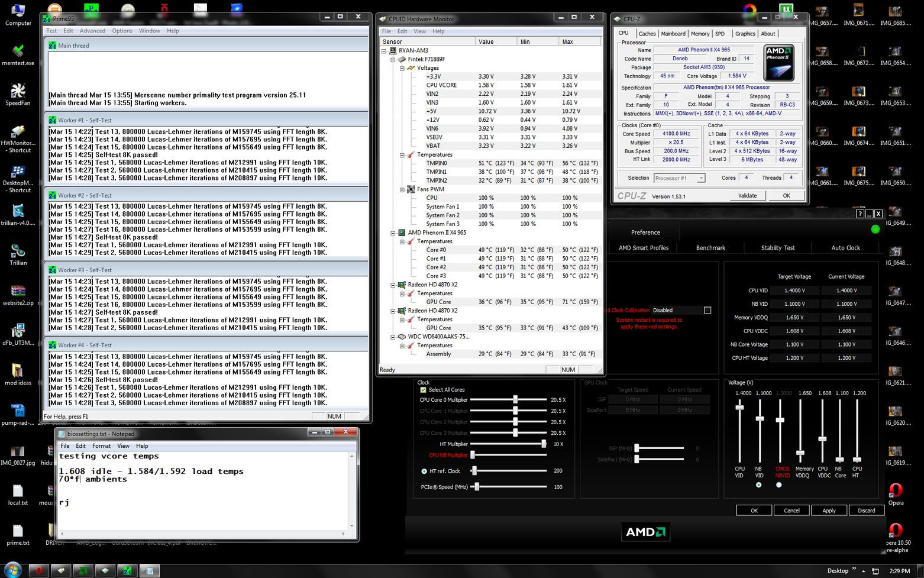Click the Windows Start orb
Viewport: 924px width, 578px height.
pyautogui.click(x=13, y=570)
